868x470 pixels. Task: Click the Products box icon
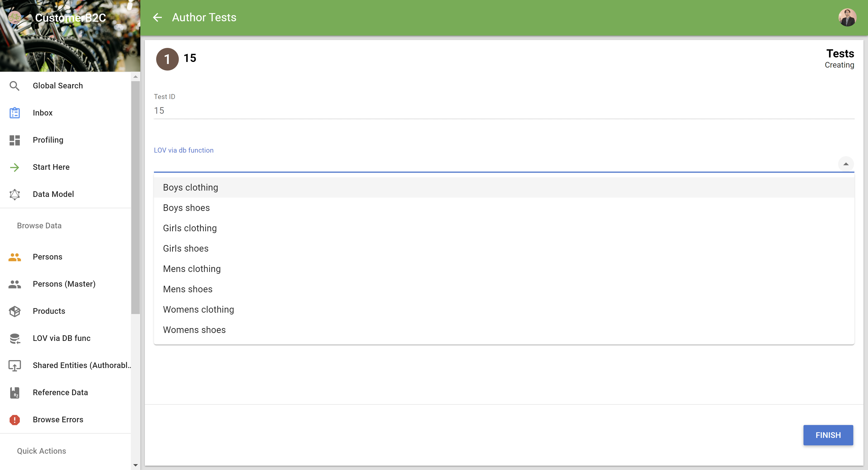[x=14, y=311]
